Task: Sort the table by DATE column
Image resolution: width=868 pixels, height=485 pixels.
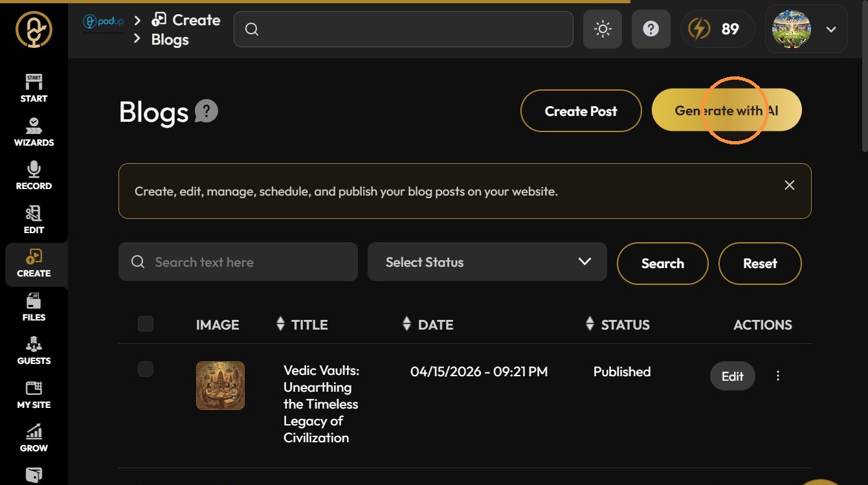Action: point(428,324)
